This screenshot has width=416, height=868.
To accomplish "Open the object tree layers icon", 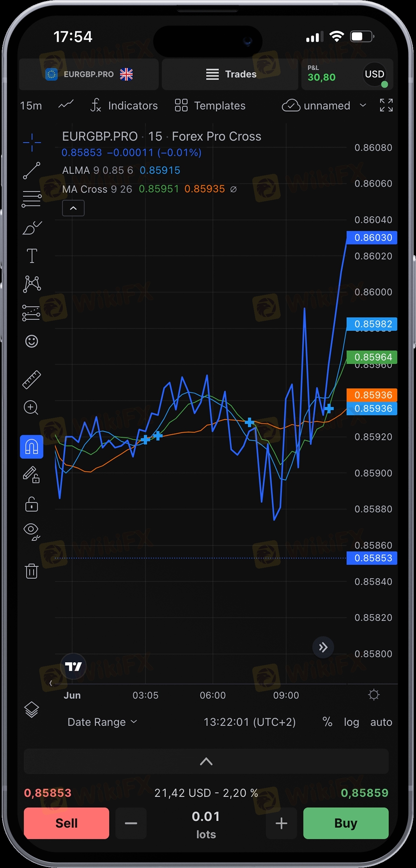I will (32, 710).
